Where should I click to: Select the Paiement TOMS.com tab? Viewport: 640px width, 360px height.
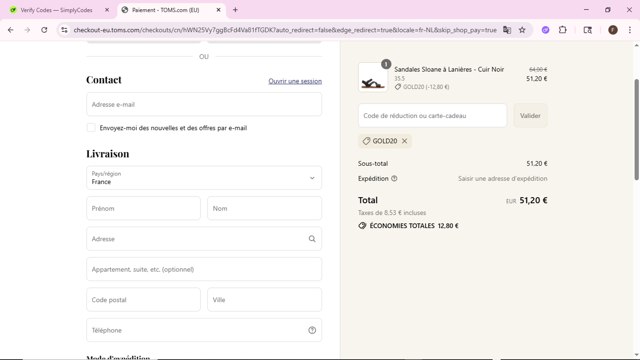tap(165, 10)
